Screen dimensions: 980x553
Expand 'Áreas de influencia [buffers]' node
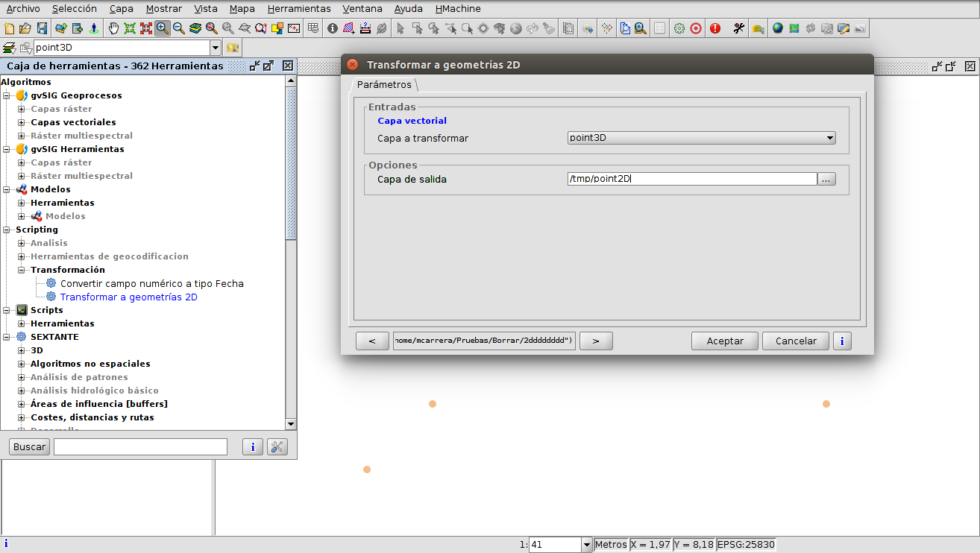(22, 404)
